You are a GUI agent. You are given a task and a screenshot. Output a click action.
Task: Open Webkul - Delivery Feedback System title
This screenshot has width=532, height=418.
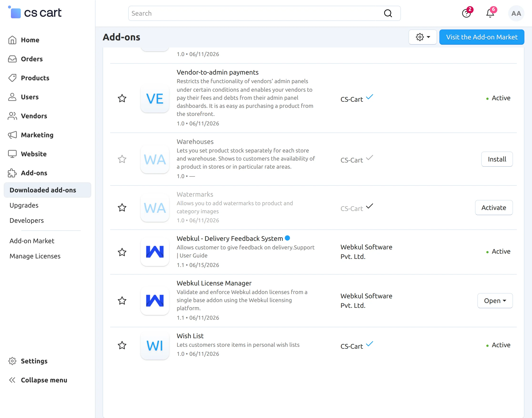[230, 238]
